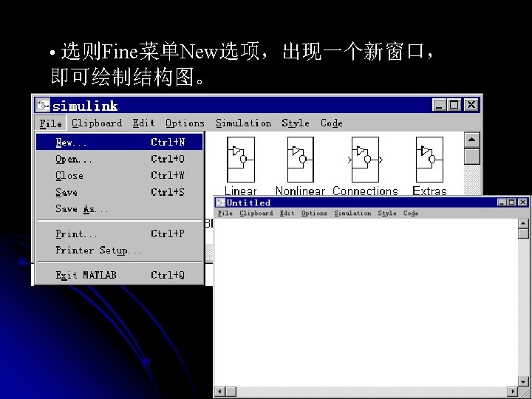Open the Linear block library icon
The width and height of the screenshot is (532, 399).
pos(241,160)
